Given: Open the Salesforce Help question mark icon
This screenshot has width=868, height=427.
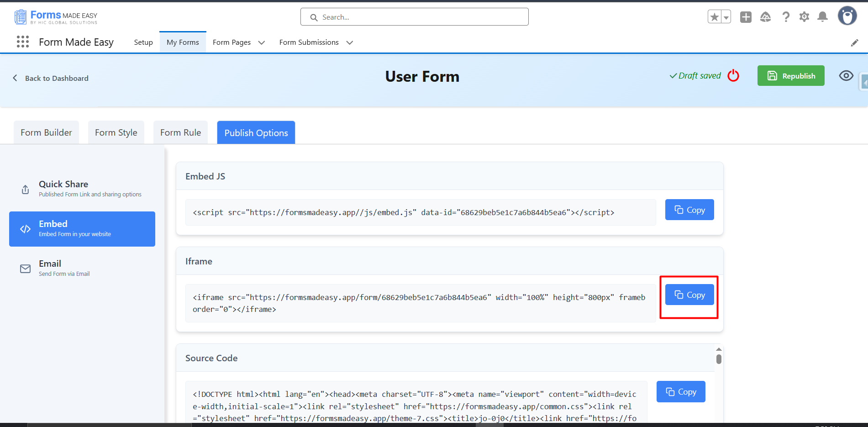Looking at the screenshot, I should click(785, 17).
